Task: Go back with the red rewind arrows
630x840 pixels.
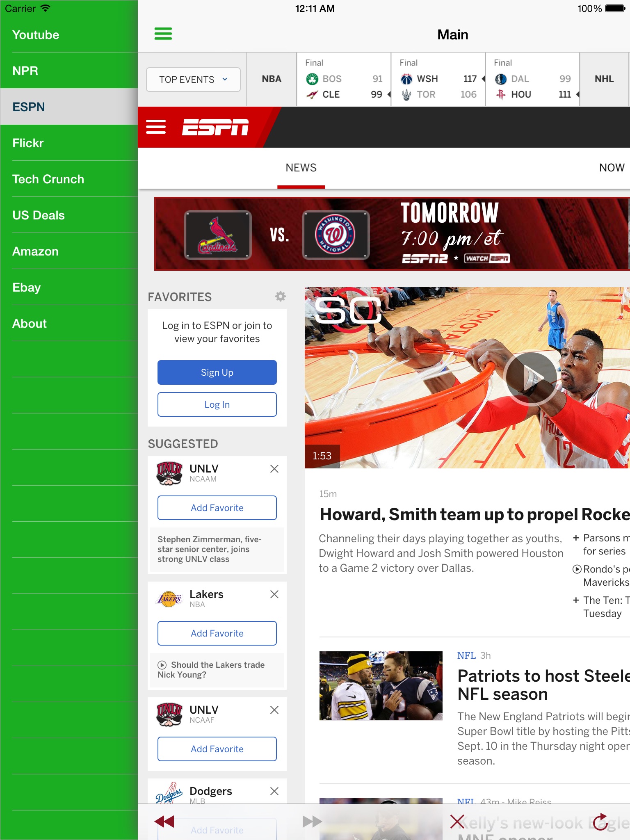Action: [x=164, y=822]
